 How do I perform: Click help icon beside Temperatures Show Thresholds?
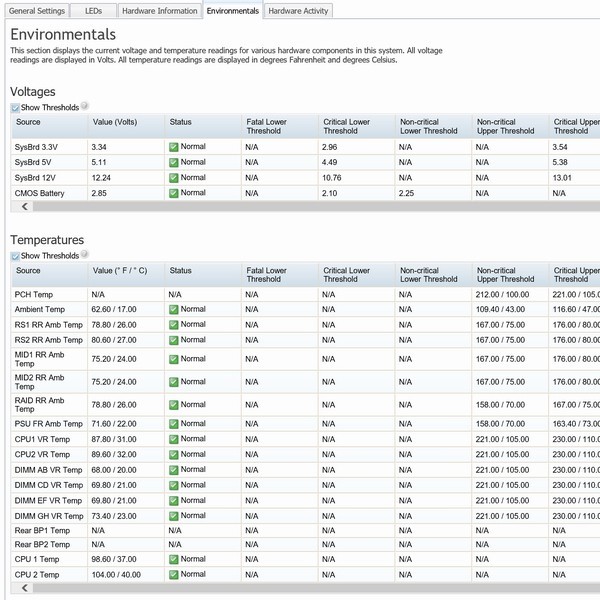(x=85, y=253)
